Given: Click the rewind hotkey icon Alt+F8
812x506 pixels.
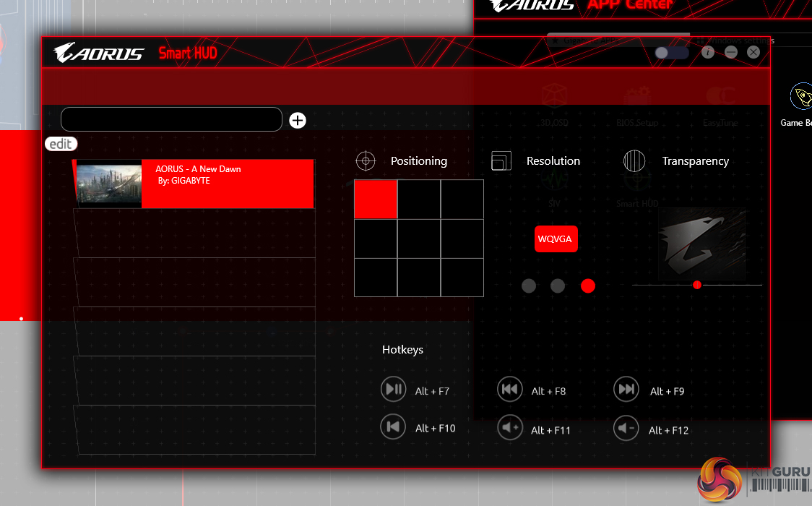Looking at the screenshot, I should coord(510,389).
